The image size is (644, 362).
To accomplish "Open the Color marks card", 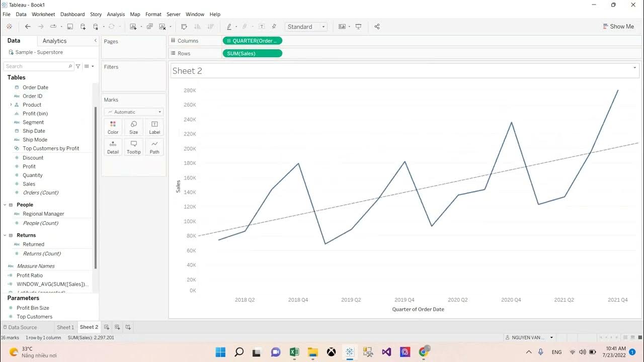I will pyautogui.click(x=113, y=127).
